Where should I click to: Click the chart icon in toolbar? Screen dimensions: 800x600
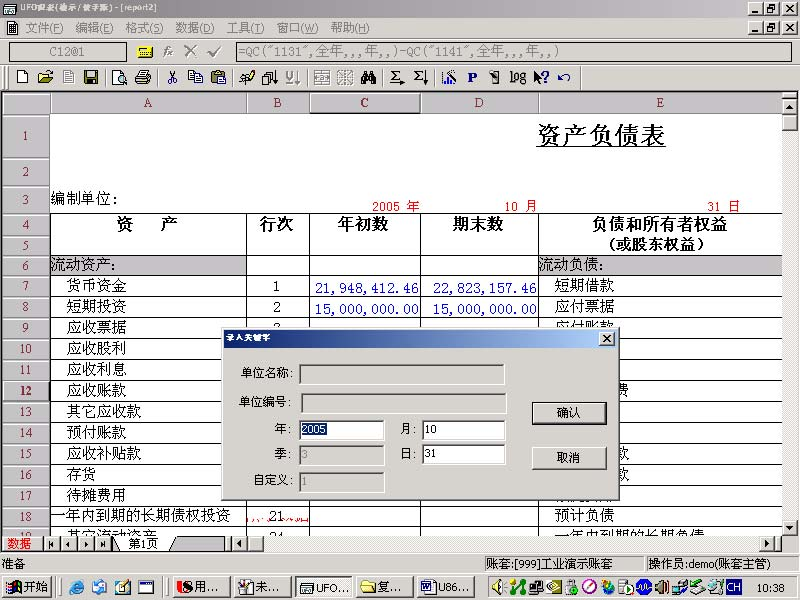pos(448,77)
